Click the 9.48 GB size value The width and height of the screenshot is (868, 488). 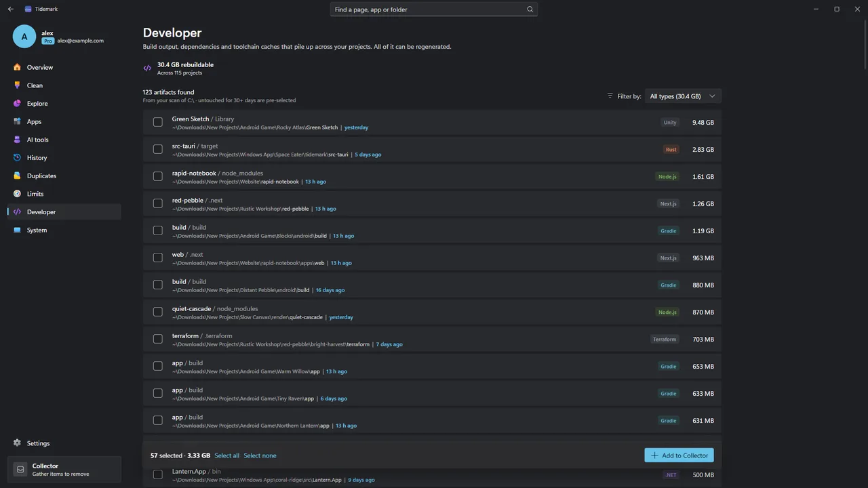tap(703, 123)
